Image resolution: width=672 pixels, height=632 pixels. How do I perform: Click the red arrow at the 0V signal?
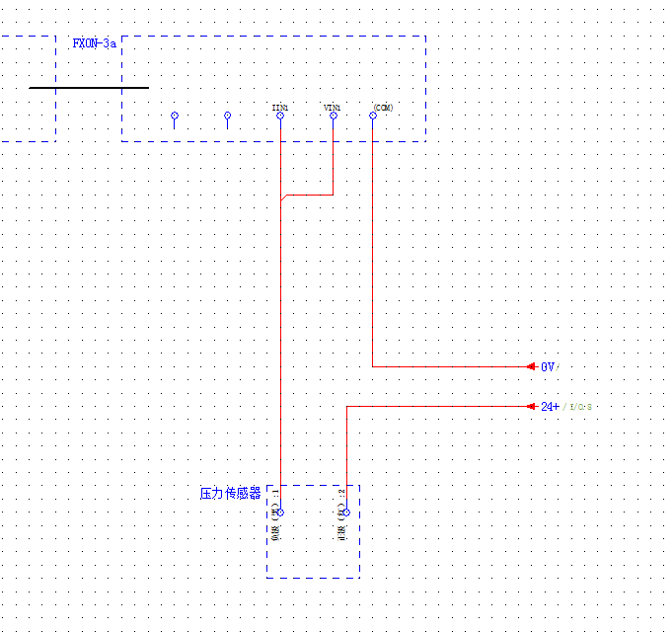click(531, 366)
